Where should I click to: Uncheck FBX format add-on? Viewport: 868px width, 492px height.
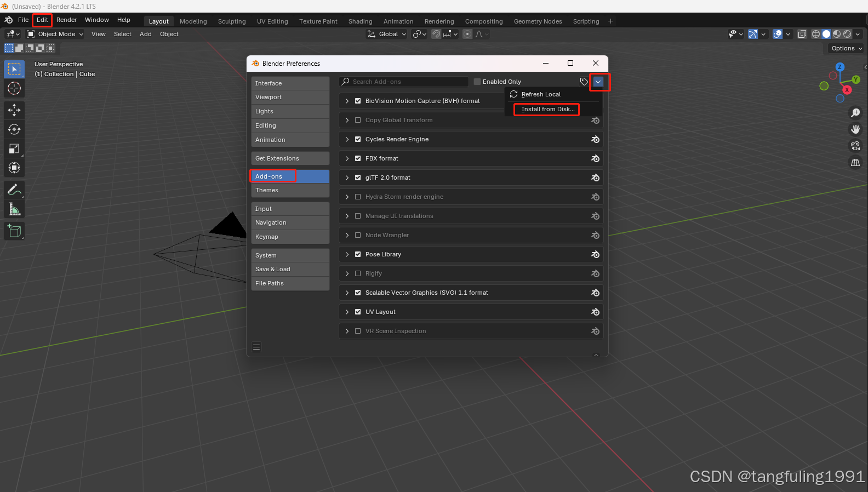[x=358, y=158]
